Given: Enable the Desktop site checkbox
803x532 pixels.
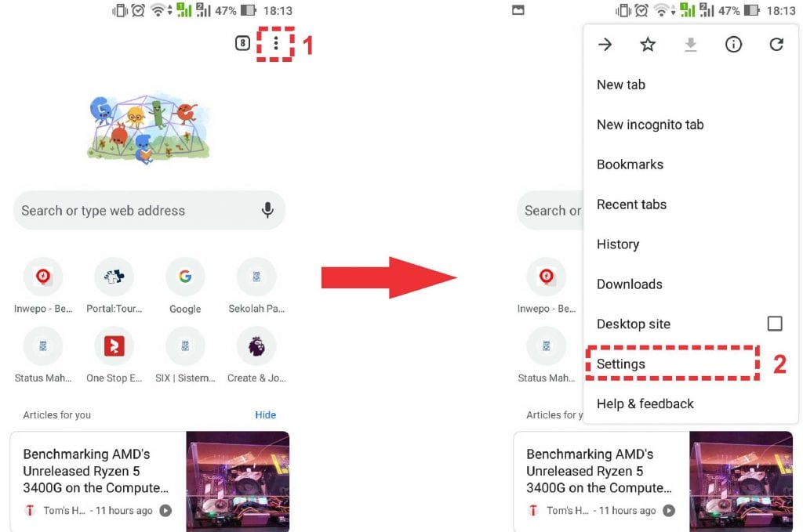Looking at the screenshot, I should click(774, 324).
